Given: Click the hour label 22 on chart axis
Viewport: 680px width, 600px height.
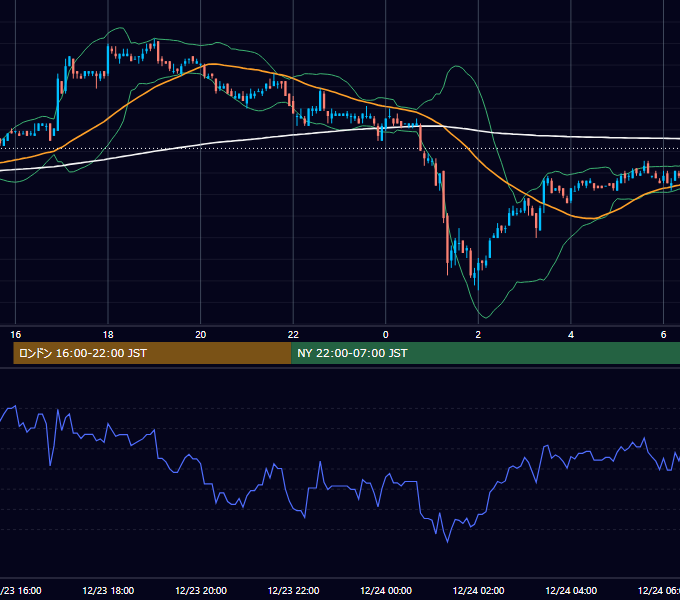Looking at the screenshot, I should point(293,334).
